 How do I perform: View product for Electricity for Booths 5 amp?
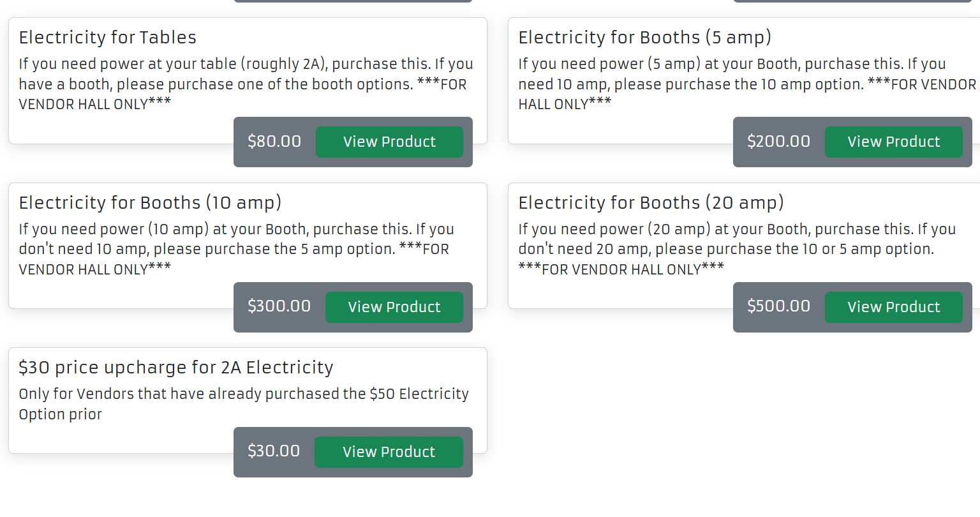[893, 142]
